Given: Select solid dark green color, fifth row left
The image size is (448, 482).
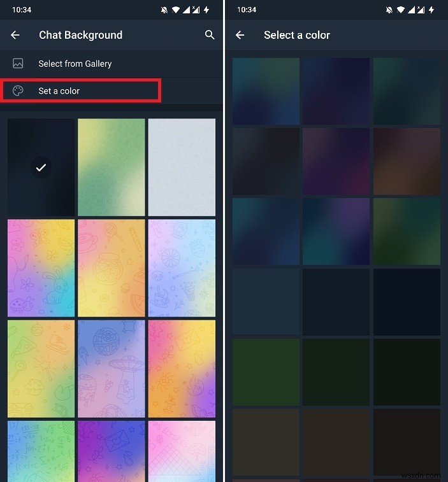Looking at the screenshot, I should click(266, 372).
